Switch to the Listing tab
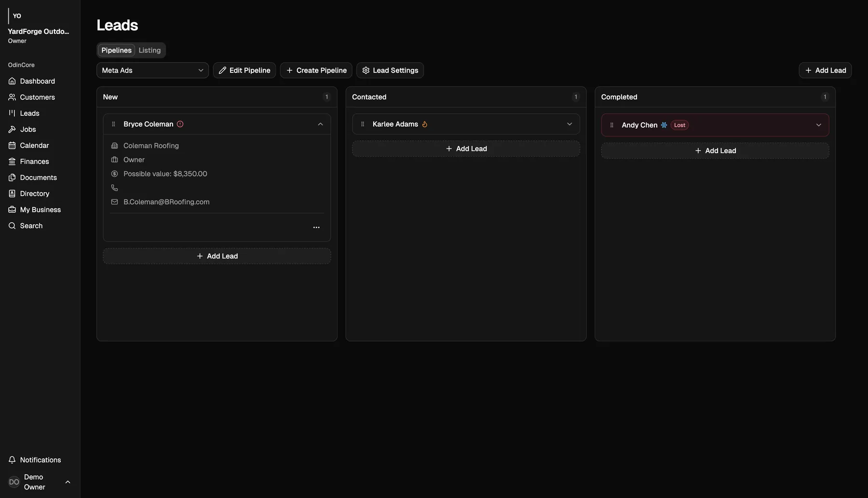 pos(149,50)
